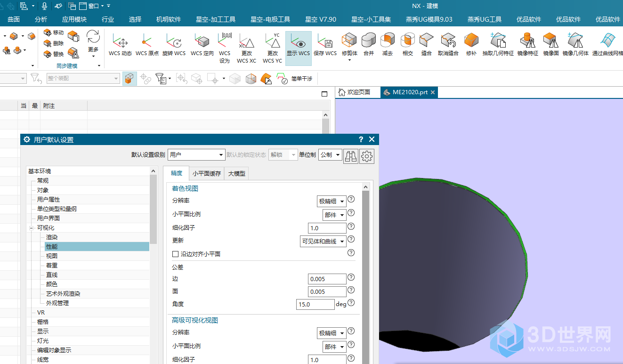Switch to the 精度 tab
Image resolution: width=623 pixels, height=364 pixels.
[176, 173]
